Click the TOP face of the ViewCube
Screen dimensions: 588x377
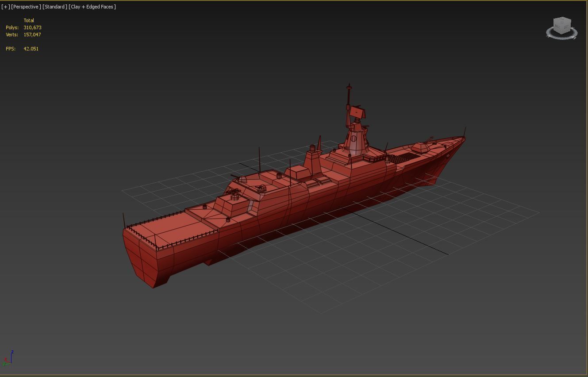562,20
